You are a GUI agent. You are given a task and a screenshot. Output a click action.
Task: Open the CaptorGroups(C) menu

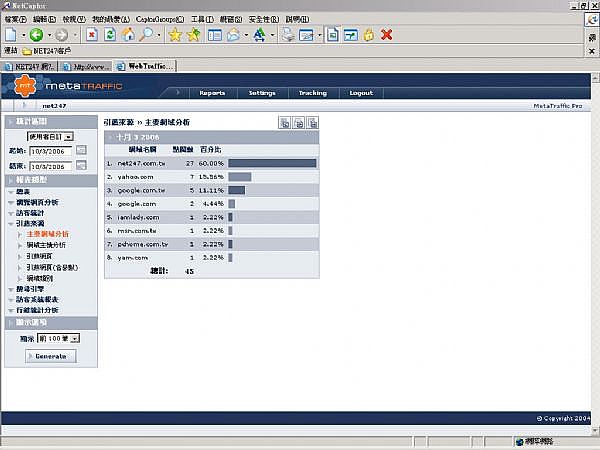pos(160,19)
